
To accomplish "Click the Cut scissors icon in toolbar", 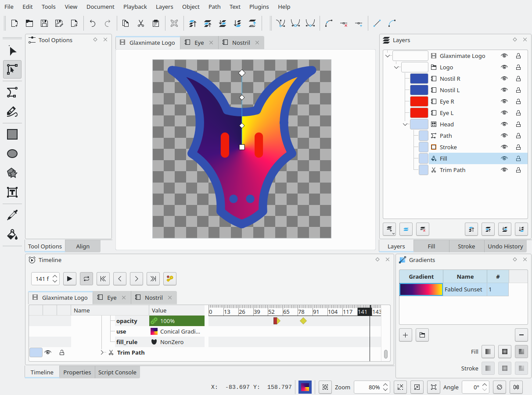I will pos(141,23).
